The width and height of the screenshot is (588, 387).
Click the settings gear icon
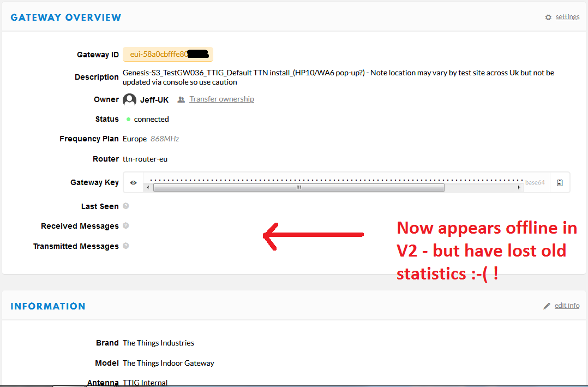point(548,17)
